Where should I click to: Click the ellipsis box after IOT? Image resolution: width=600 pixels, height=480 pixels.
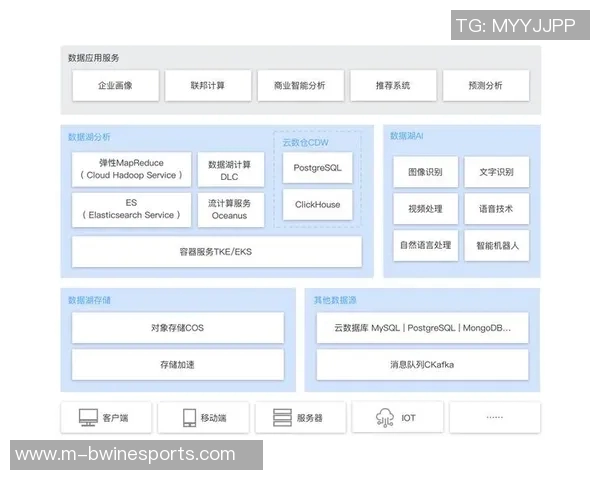coord(495,417)
